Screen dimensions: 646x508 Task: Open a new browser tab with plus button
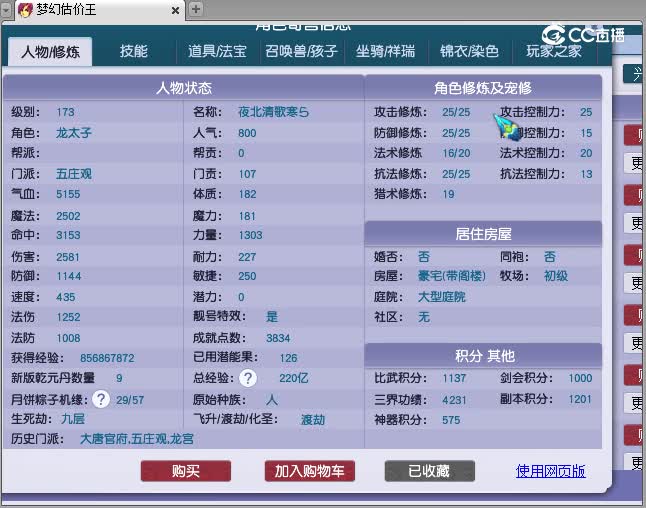pyautogui.click(x=196, y=9)
